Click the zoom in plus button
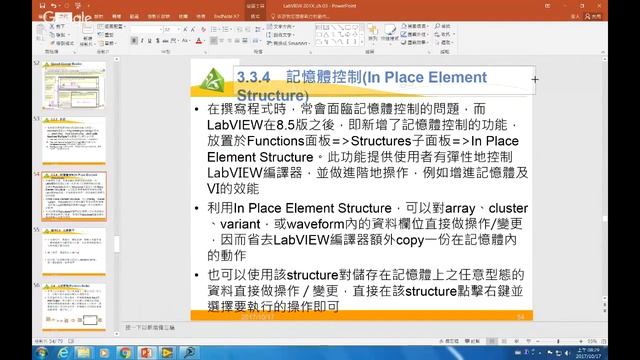 pos(581,341)
